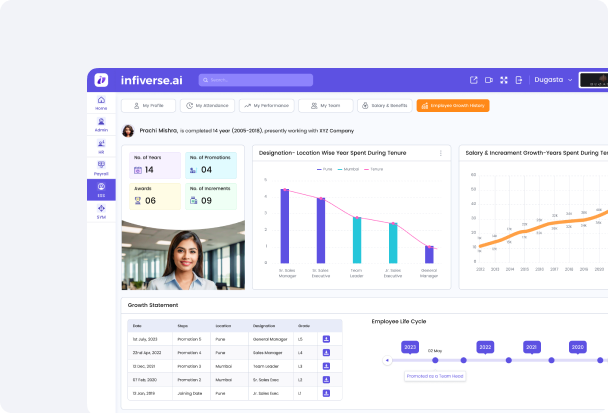This screenshot has width=608, height=413.
Task: Toggle the Mumbai legend entry
Action: coord(348,169)
